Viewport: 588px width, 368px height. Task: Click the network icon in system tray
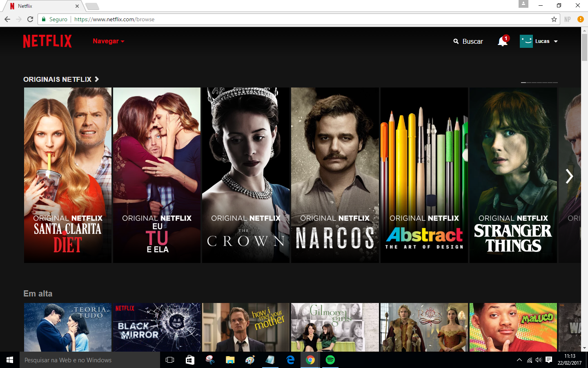tap(529, 360)
